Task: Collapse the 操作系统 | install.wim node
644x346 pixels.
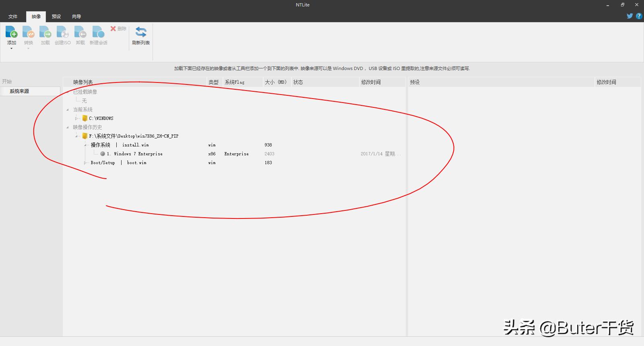Action: [85, 145]
